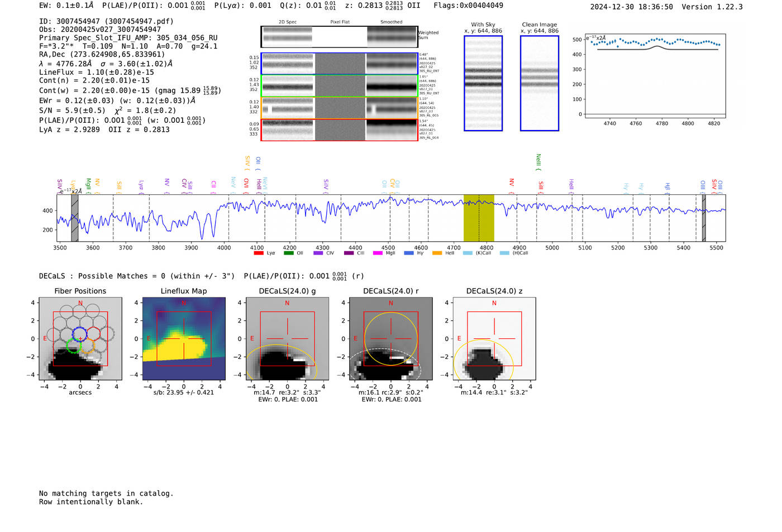Select the blue-bordered 2D spectrum row
The image size is (782, 532).
339,64
